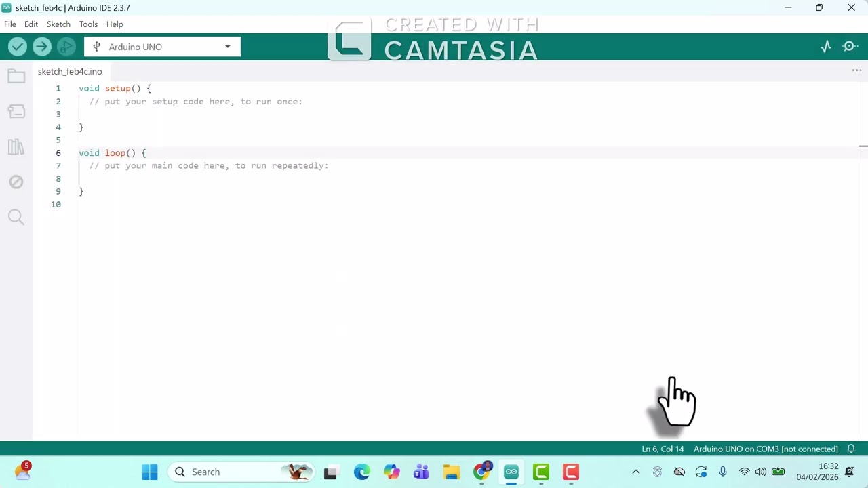
Task: Open Google Chrome from the taskbar
Action: pos(481,472)
